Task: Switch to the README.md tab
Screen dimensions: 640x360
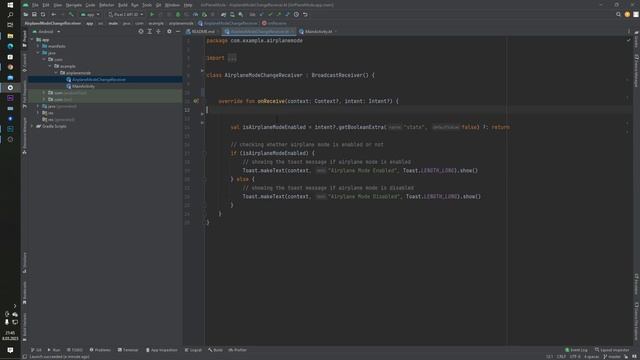Action: tap(200, 31)
